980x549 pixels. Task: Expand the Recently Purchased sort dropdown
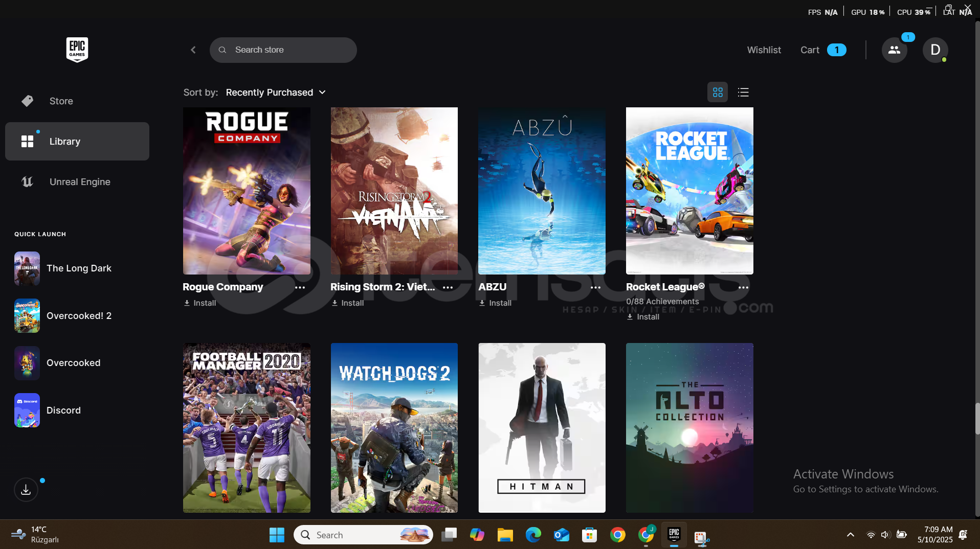click(x=276, y=93)
